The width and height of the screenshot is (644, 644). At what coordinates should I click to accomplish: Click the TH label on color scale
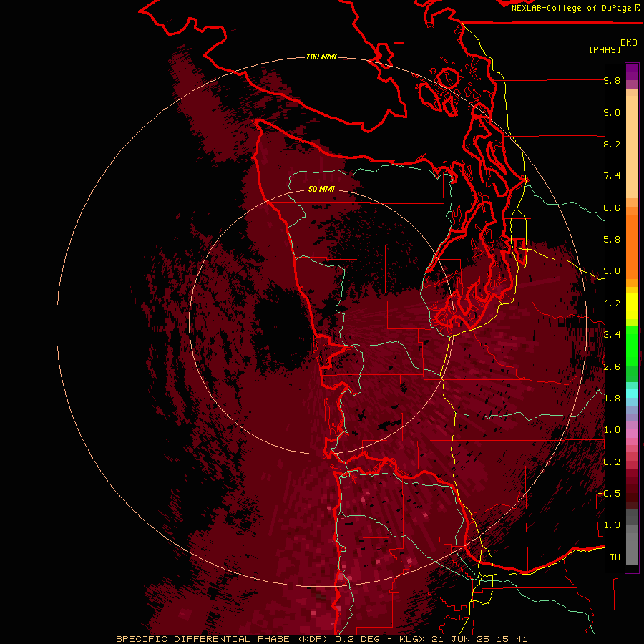[x=615, y=557]
